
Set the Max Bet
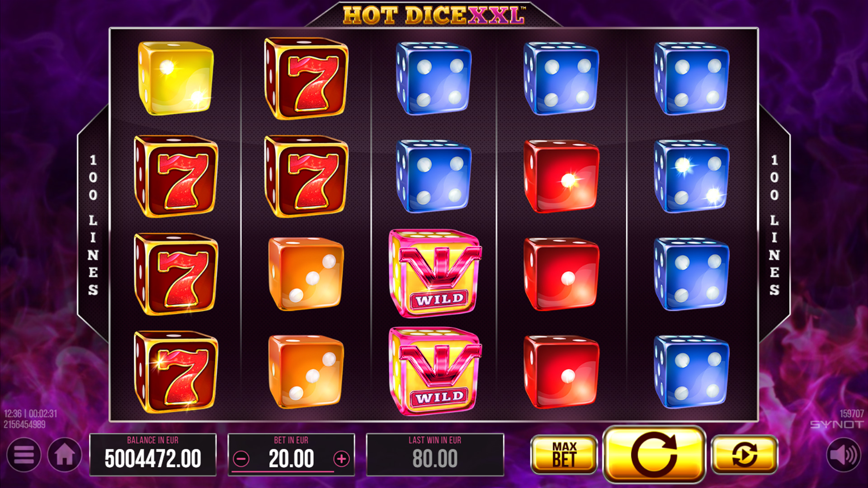[x=564, y=455]
